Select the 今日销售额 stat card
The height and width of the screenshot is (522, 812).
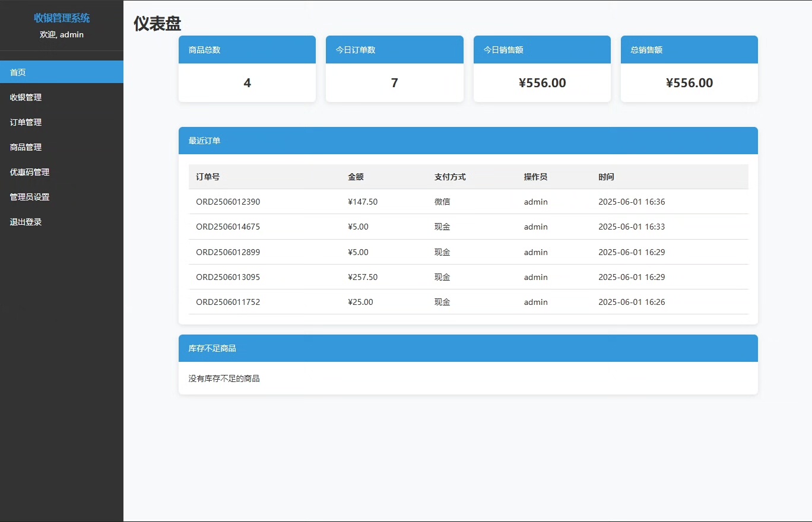(x=541, y=69)
